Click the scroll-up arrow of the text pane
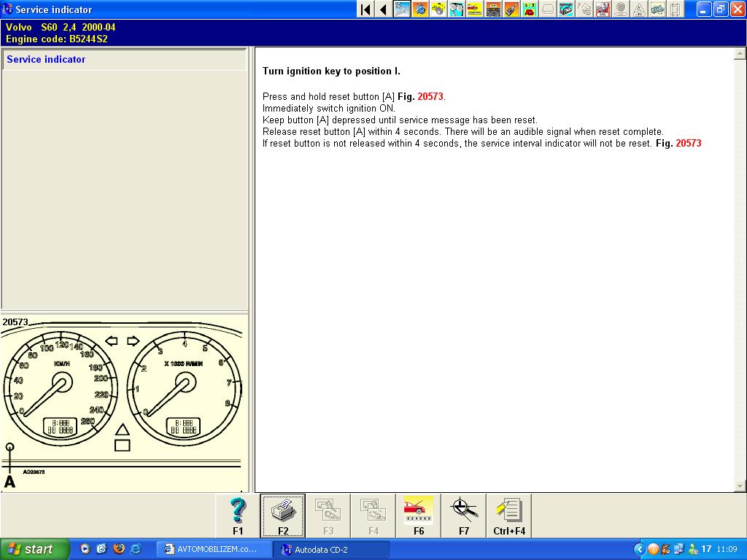 pyautogui.click(x=740, y=54)
